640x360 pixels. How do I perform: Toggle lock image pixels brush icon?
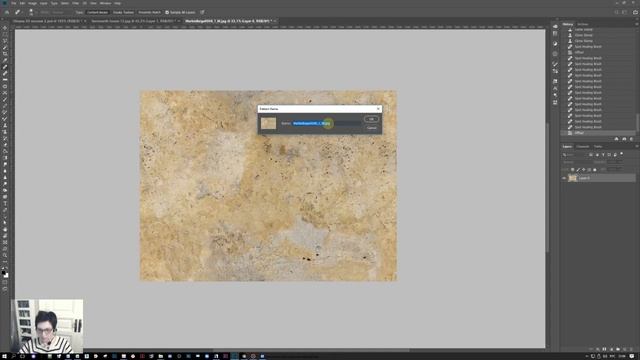578,169
